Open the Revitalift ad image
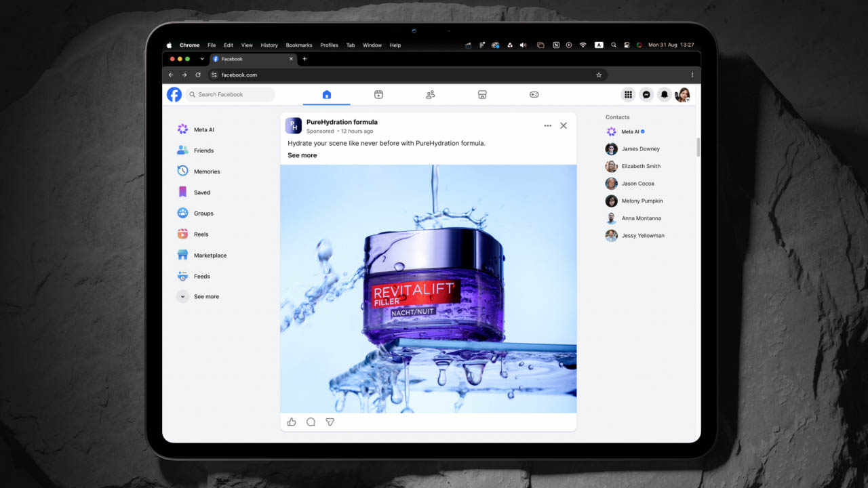Screen dimensions: 868x488 (x=429, y=289)
